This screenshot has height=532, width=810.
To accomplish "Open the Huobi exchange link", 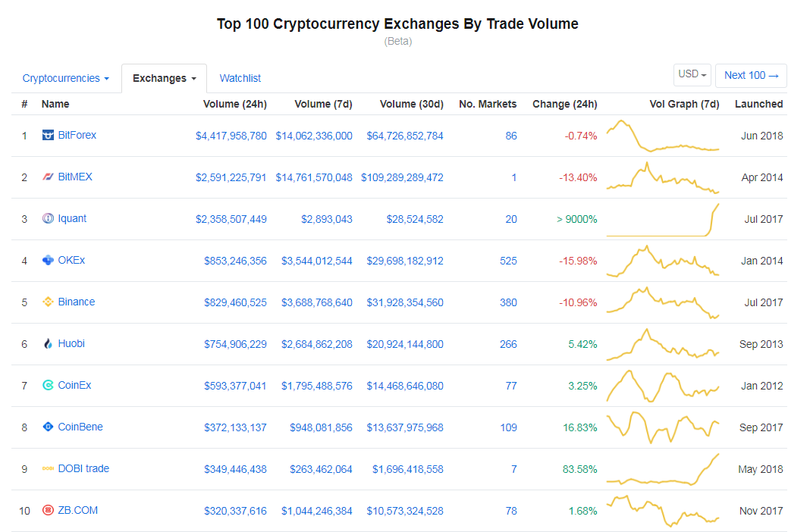I will (x=71, y=343).
